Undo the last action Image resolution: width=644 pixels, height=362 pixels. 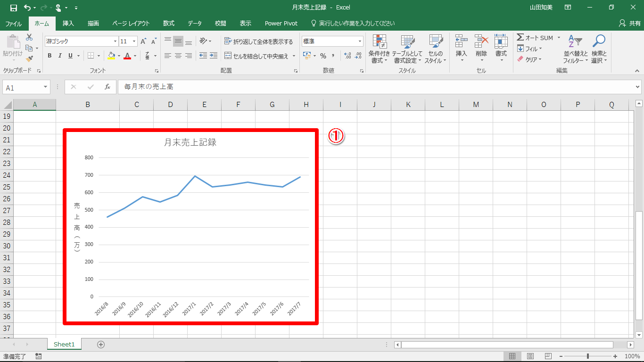click(27, 8)
